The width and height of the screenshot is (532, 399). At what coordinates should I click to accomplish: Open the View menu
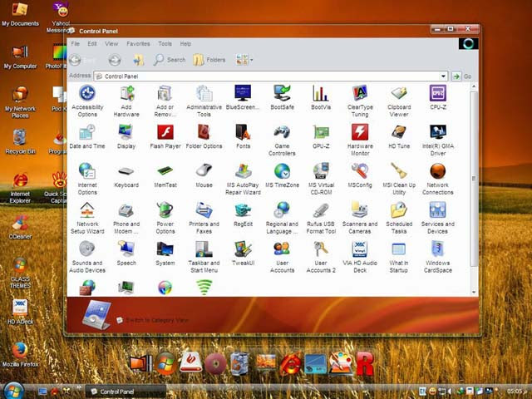pyautogui.click(x=111, y=44)
